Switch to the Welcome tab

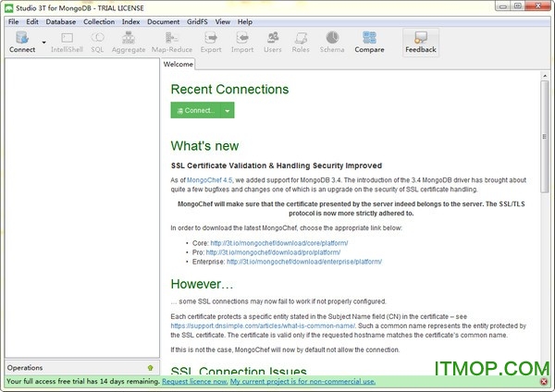pyautogui.click(x=179, y=65)
